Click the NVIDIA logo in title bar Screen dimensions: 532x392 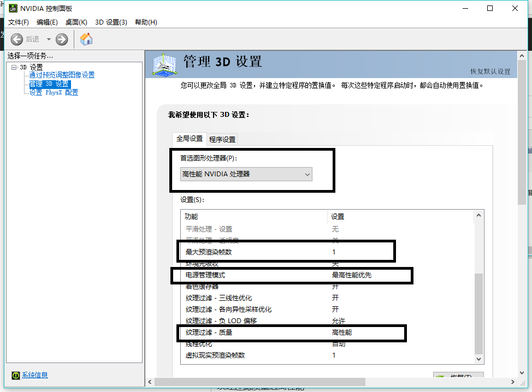click(12, 9)
